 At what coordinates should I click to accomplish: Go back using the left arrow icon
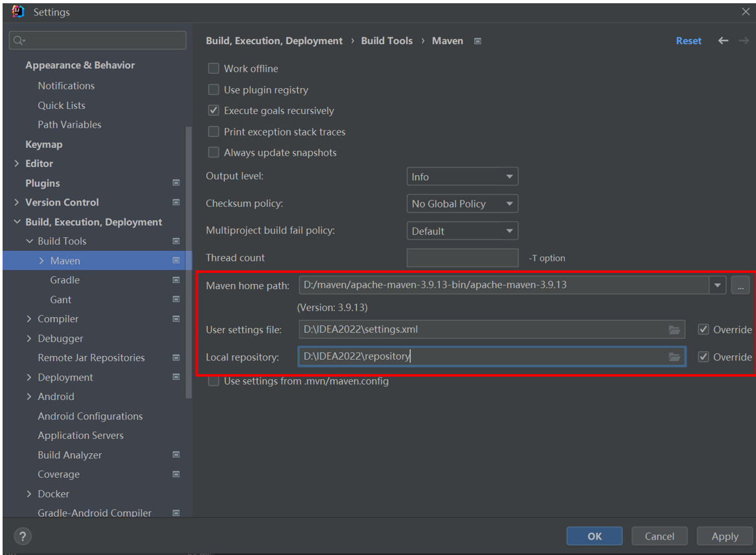[723, 41]
